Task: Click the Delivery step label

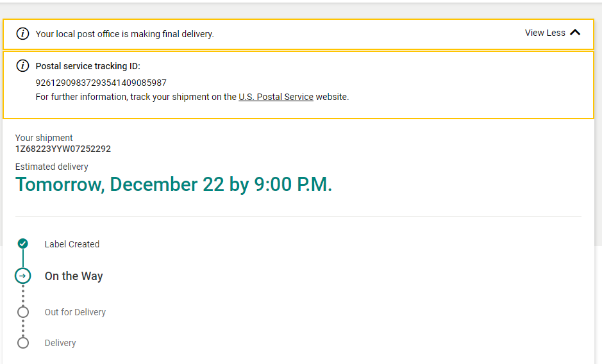Action: click(x=60, y=343)
